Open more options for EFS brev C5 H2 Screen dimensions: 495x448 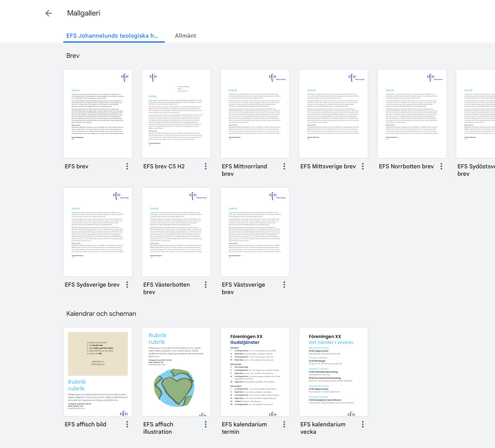(x=205, y=167)
